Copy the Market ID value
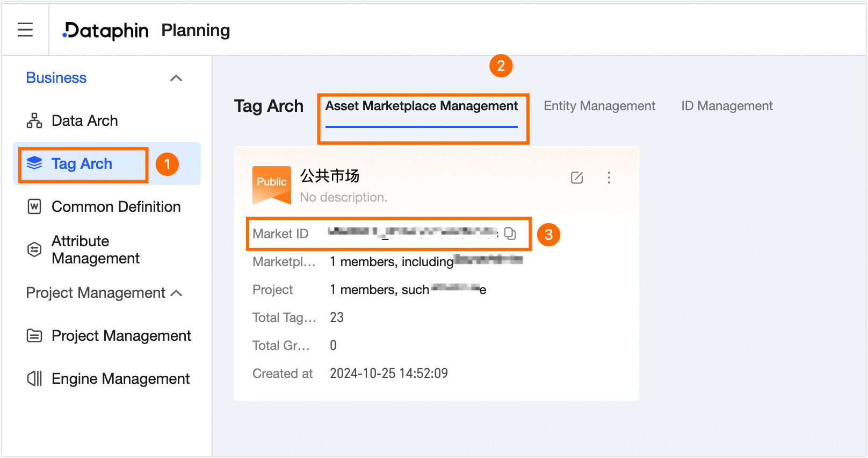 point(510,233)
